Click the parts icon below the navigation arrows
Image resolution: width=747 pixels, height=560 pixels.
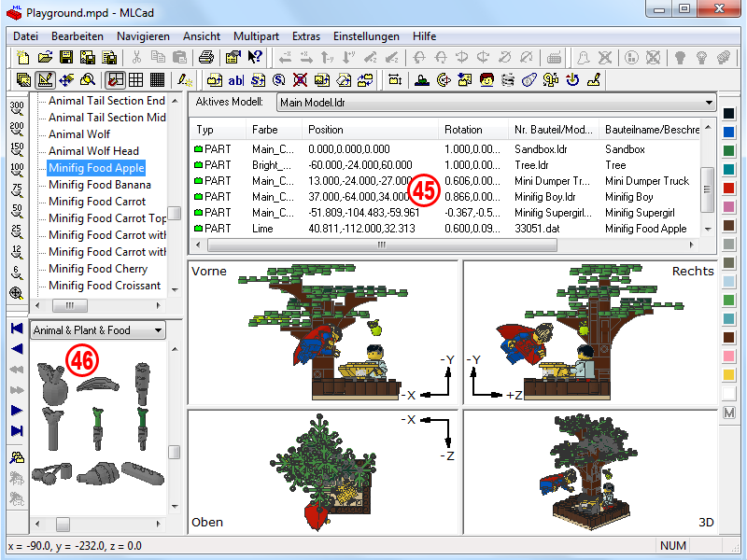point(17,457)
